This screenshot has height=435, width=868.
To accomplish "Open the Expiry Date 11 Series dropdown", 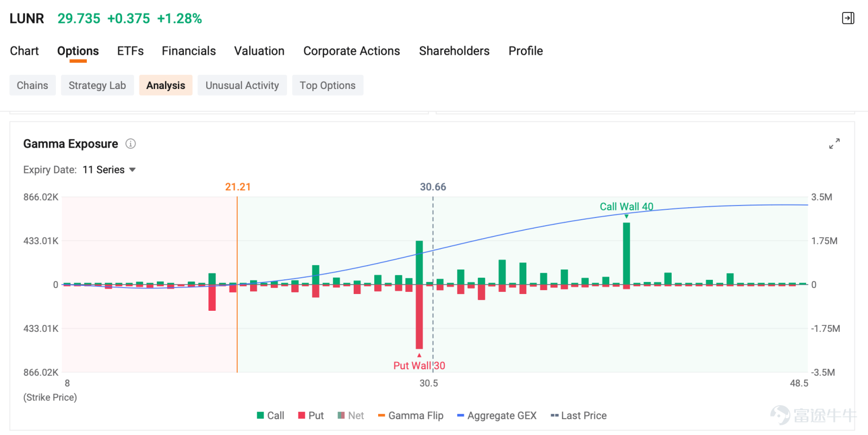I will click(109, 170).
